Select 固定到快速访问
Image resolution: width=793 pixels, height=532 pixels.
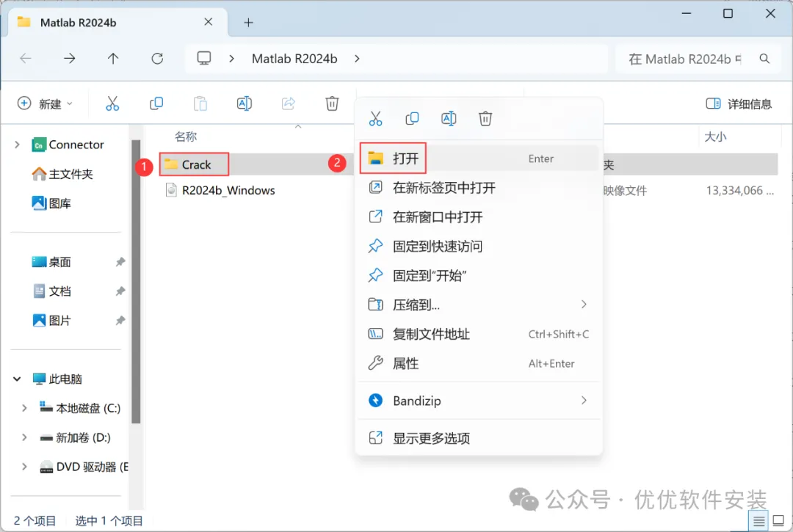coord(479,246)
